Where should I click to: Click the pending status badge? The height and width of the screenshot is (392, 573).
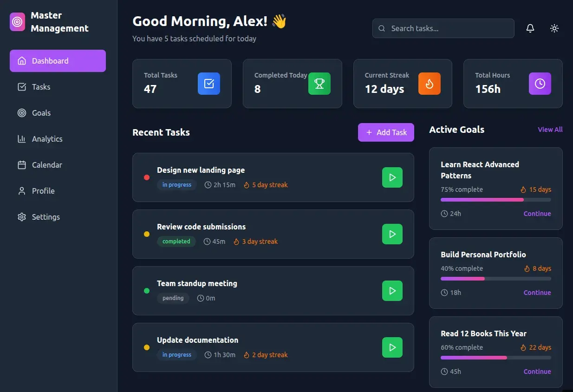pyautogui.click(x=173, y=298)
